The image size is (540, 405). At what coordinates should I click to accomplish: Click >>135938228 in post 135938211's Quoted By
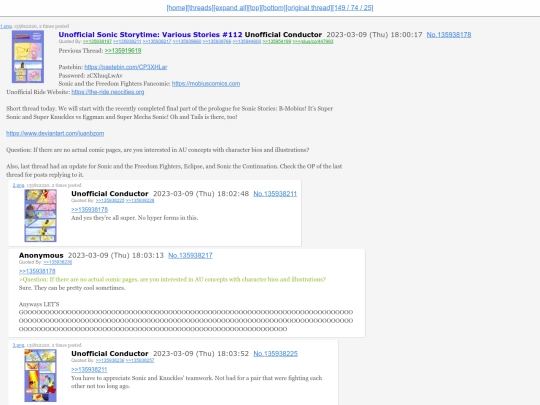click(x=140, y=200)
